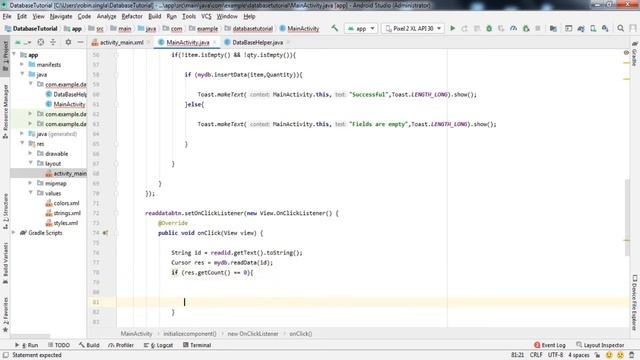This screenshot has height=360, width=640.
Task: Click Collapse All icon in Project panel
Action: click(x=53, y=42)
